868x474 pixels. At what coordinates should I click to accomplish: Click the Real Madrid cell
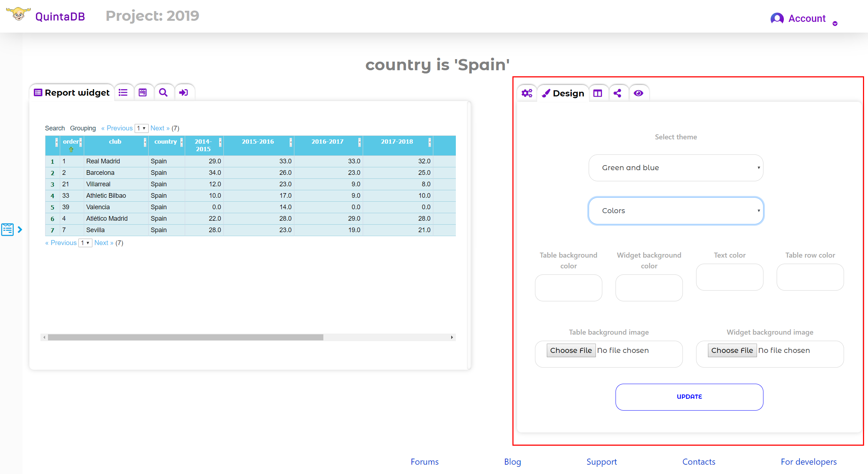(x=116, y=161)
